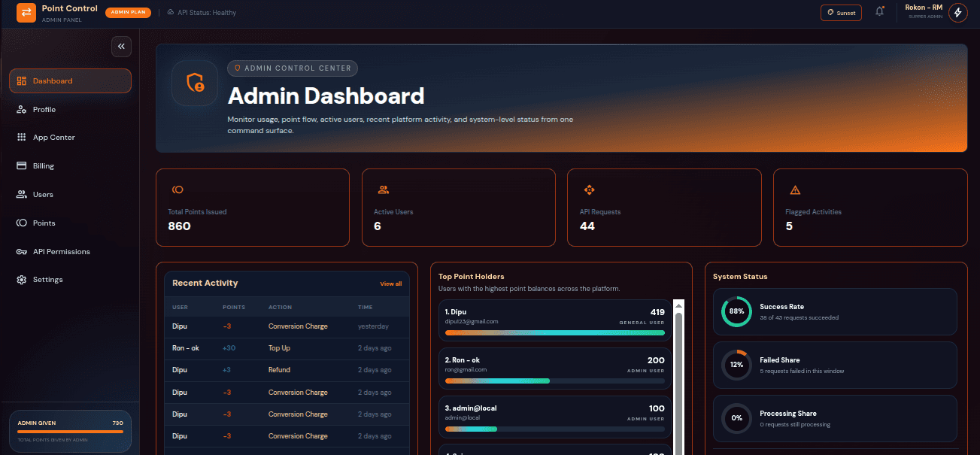The width and height of the screenshot is (980, 455).
Task: Click the Rokon - RM user name
Action: (924, 8)
